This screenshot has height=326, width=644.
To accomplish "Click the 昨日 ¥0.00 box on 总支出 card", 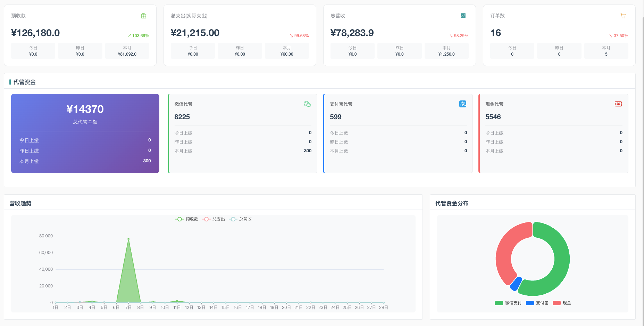I will point(240,51).
